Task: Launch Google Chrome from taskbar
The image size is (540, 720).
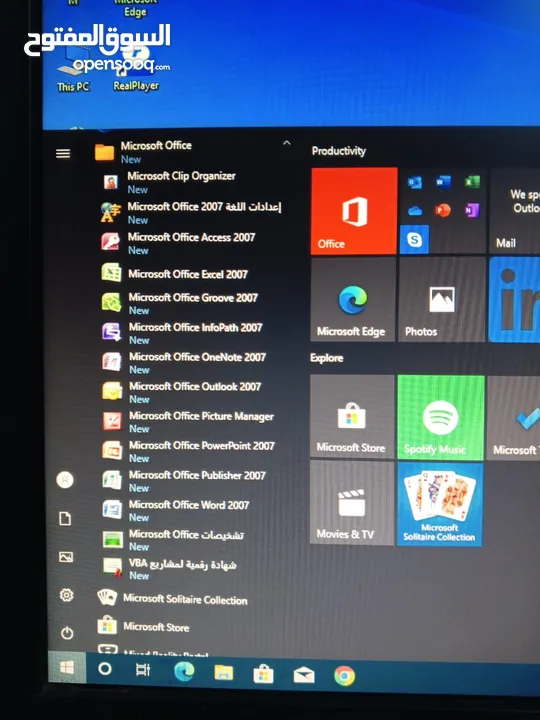Action: click(344, 676)
